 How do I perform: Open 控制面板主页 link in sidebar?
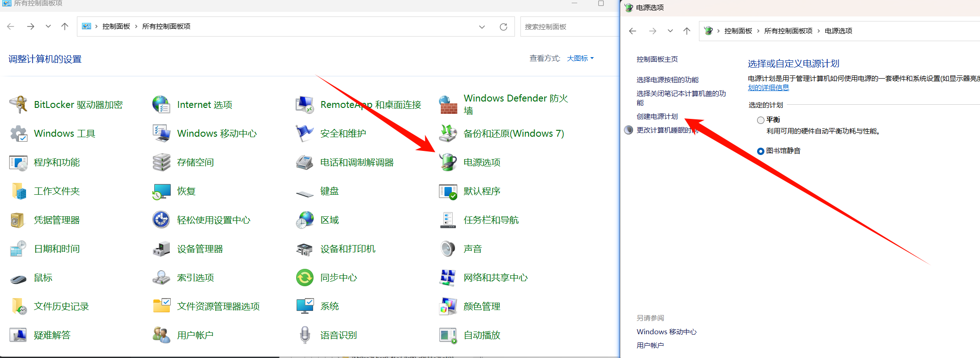coord(657,59)
